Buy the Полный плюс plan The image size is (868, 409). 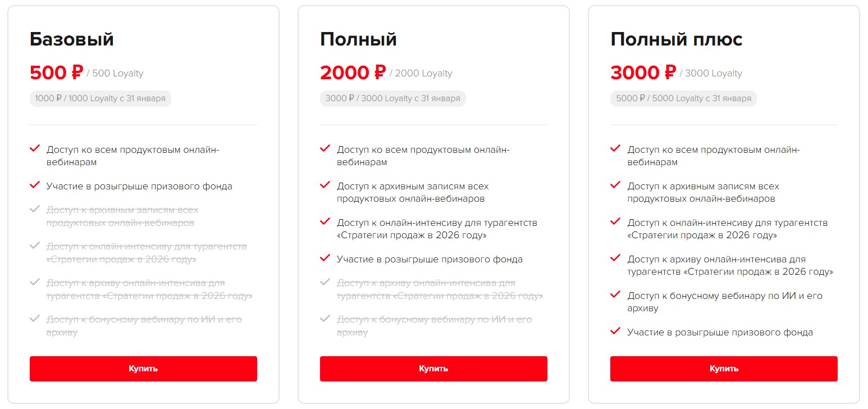point(724,369)
